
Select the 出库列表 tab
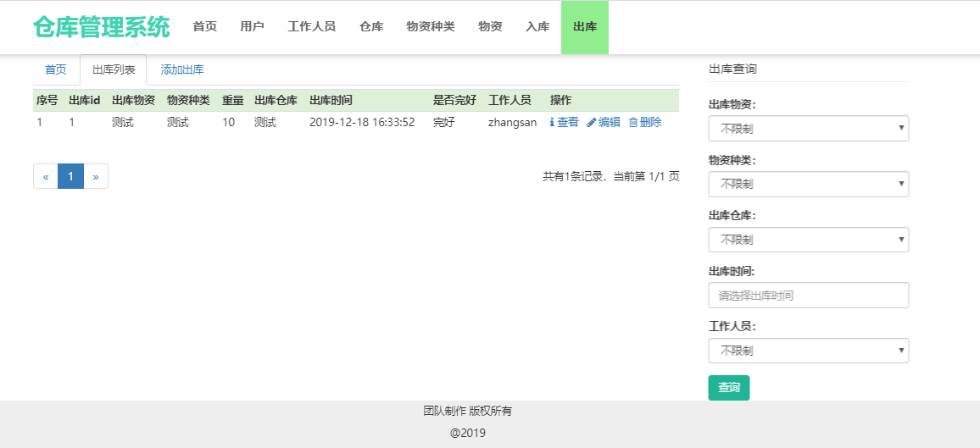click(x=113, y=70)
